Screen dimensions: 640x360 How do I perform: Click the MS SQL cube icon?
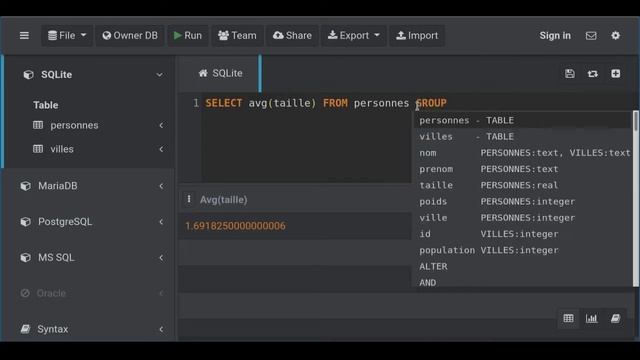25,258
